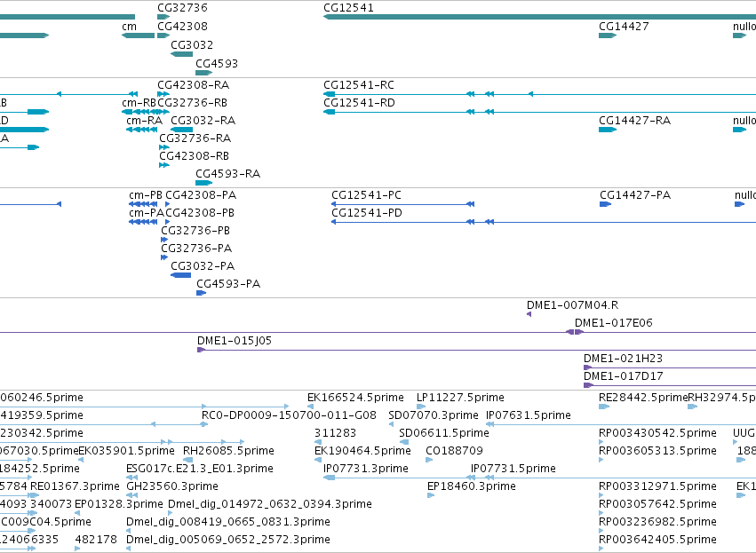Click BAC clone DME1-021H23 label

click(623, 359)
